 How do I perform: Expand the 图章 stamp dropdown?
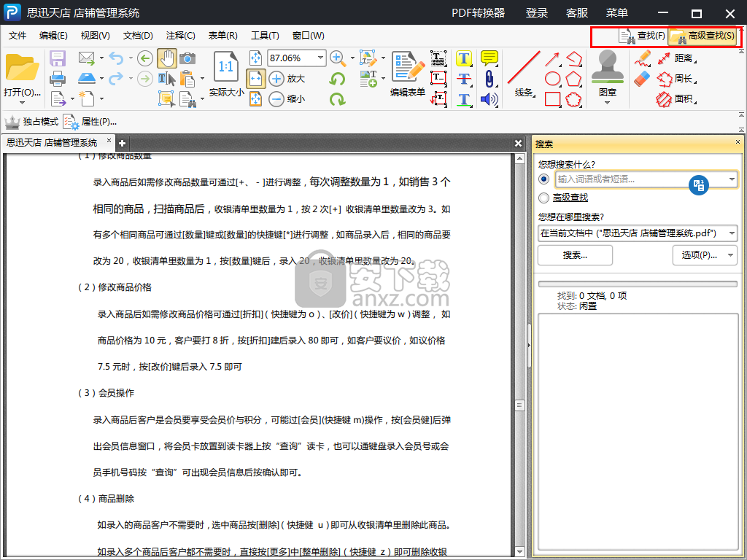point(607,103)
